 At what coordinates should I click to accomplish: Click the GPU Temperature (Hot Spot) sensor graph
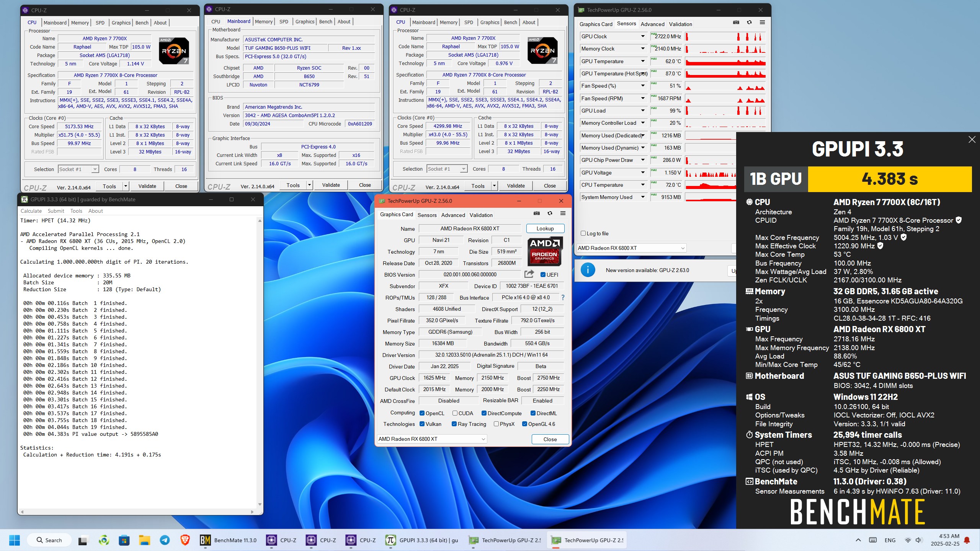[x=725, y=73]
